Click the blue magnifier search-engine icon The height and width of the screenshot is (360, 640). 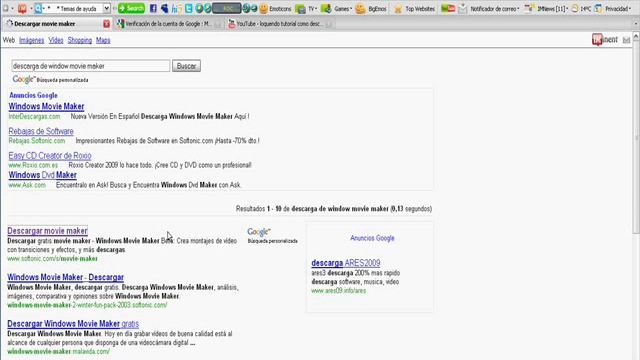point(38,8)
